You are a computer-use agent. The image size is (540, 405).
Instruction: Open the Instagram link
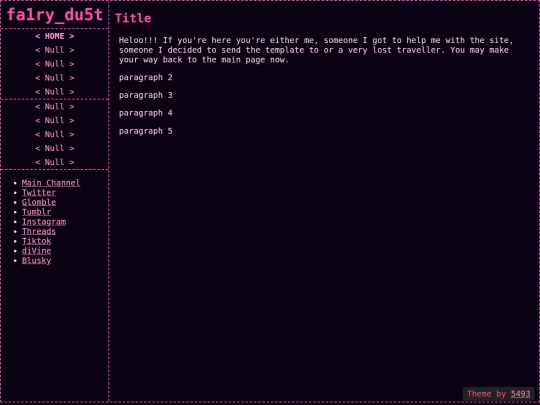coord(44,222)
